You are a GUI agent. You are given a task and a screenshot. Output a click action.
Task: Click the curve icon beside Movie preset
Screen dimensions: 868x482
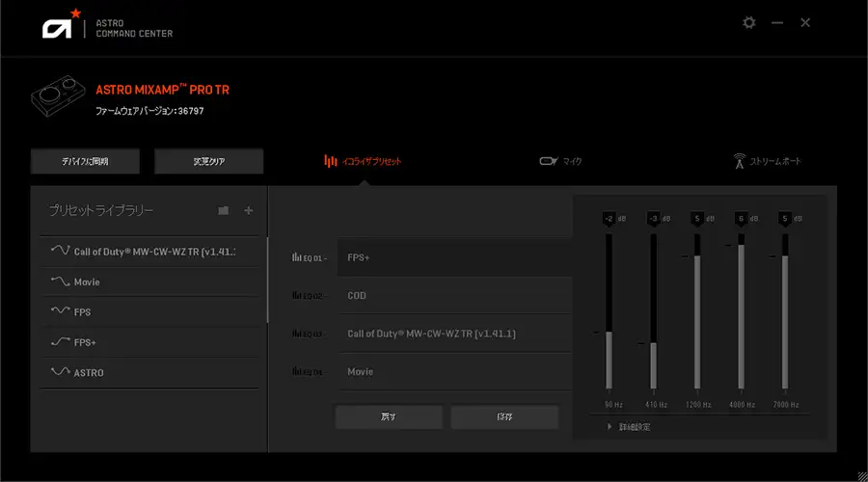pos(61,281)
